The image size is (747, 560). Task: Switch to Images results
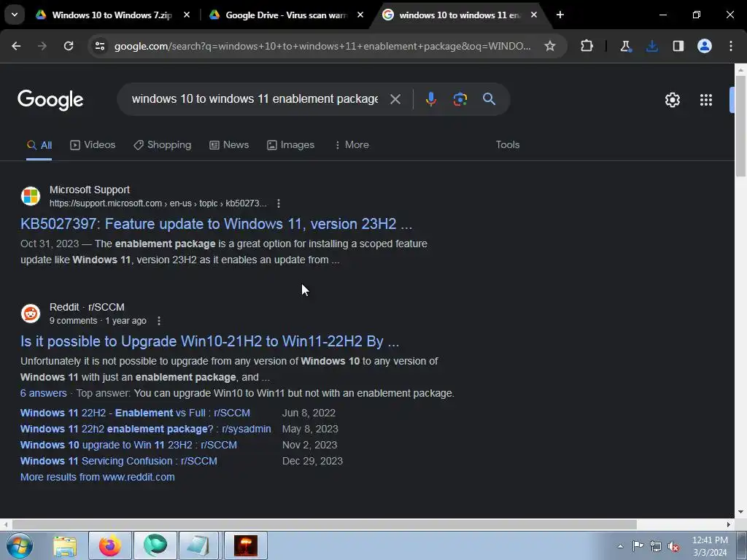coord(290,145)
